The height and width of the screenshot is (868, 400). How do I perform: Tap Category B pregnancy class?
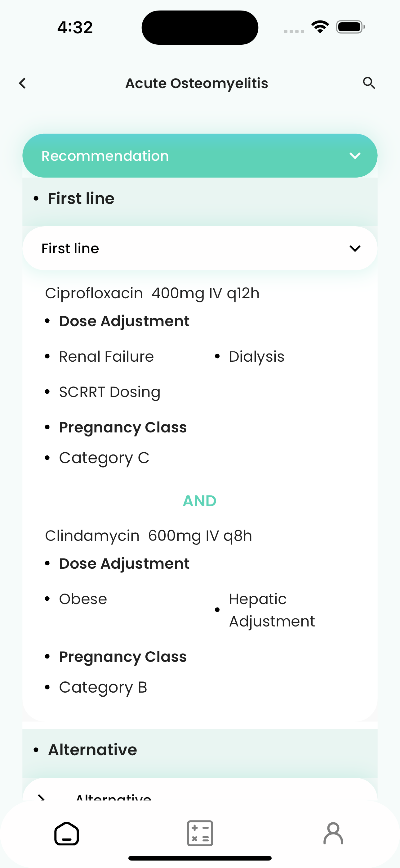tap(103, 687)
